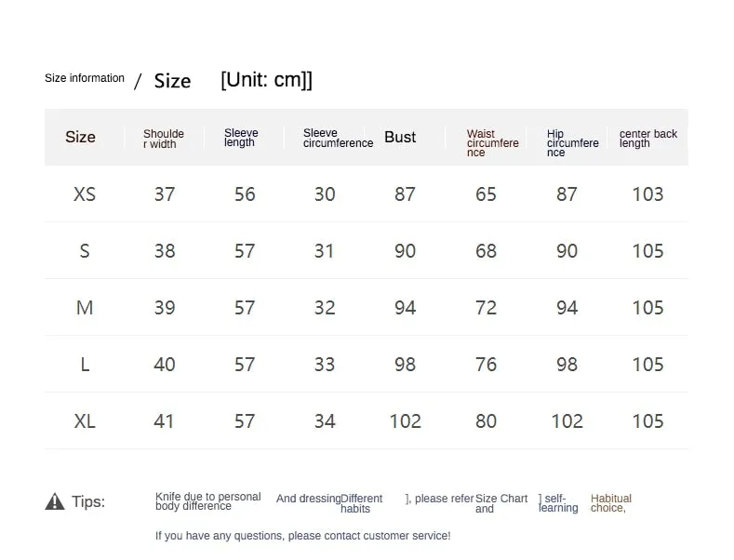Click the "[Unit: cm]]" label
734x560 pixels.
click(x=266, y=80)
